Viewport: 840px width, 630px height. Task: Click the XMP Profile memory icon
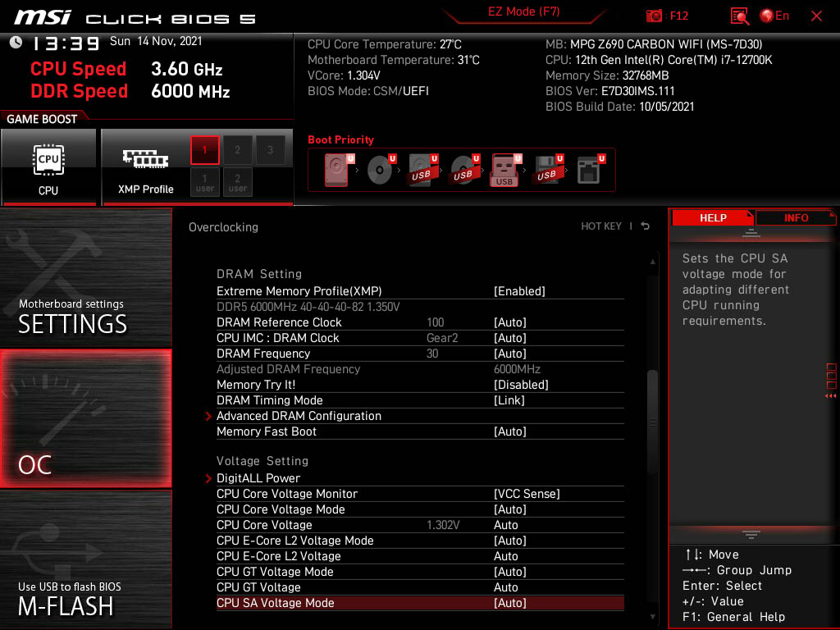point(145,160)
